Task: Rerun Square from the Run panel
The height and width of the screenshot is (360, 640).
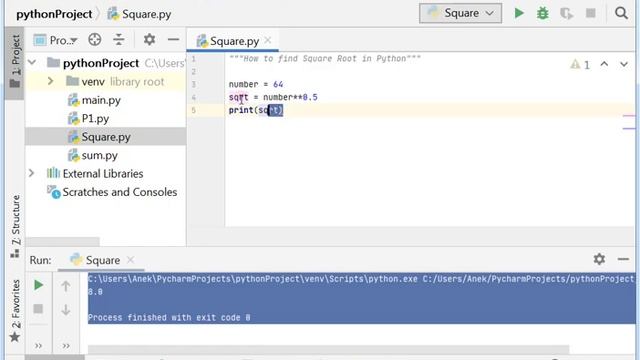Action: pos(38,285)
